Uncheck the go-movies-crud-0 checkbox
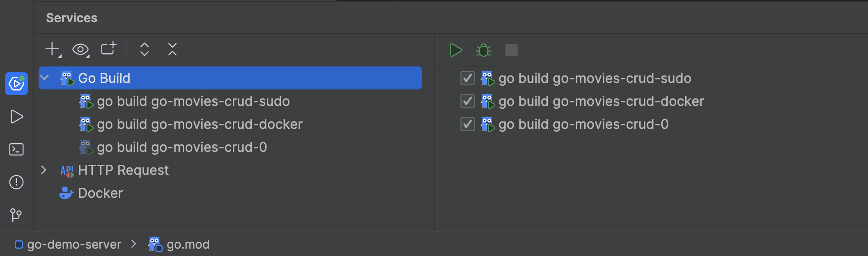 (x=468, y=124)
